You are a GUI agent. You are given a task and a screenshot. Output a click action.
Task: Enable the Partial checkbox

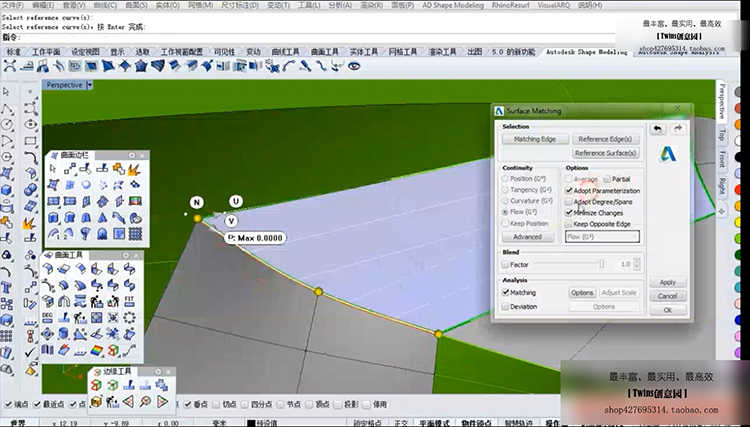coord(606,179)
